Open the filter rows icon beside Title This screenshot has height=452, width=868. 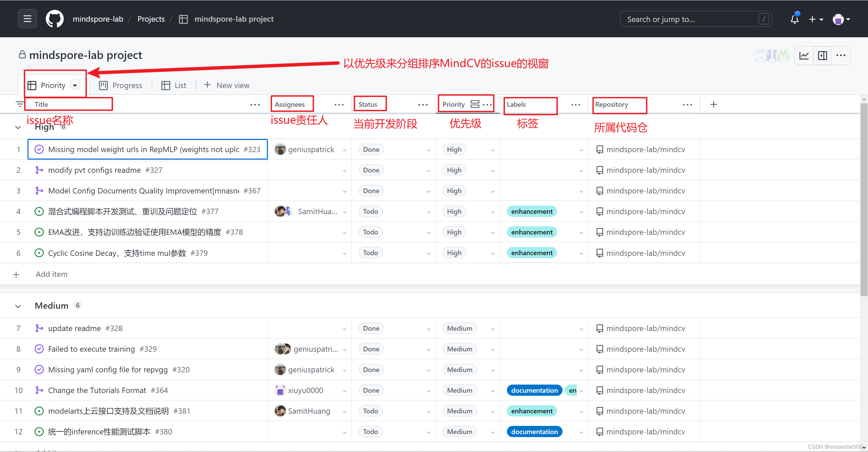click(x=20, y=104)
